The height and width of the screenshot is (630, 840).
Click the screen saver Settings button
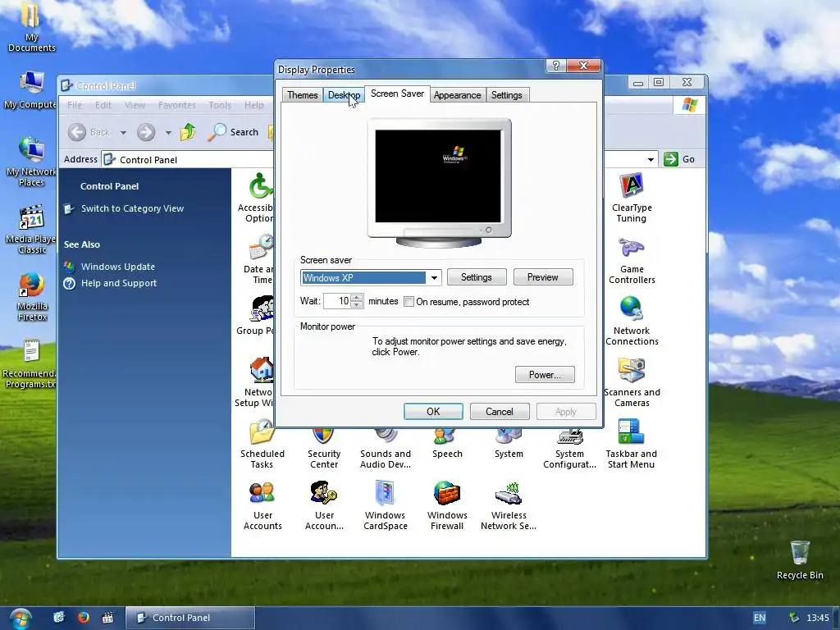click(x=477, y=277)
